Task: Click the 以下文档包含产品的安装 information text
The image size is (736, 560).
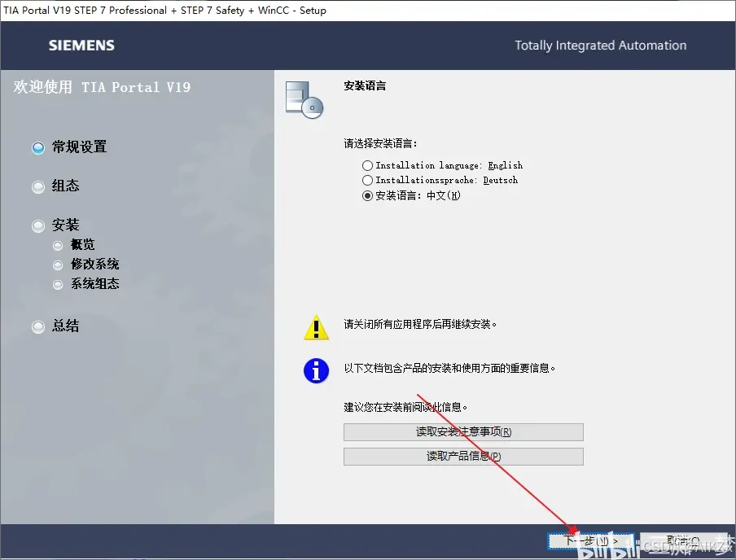Action: point(449,369)
